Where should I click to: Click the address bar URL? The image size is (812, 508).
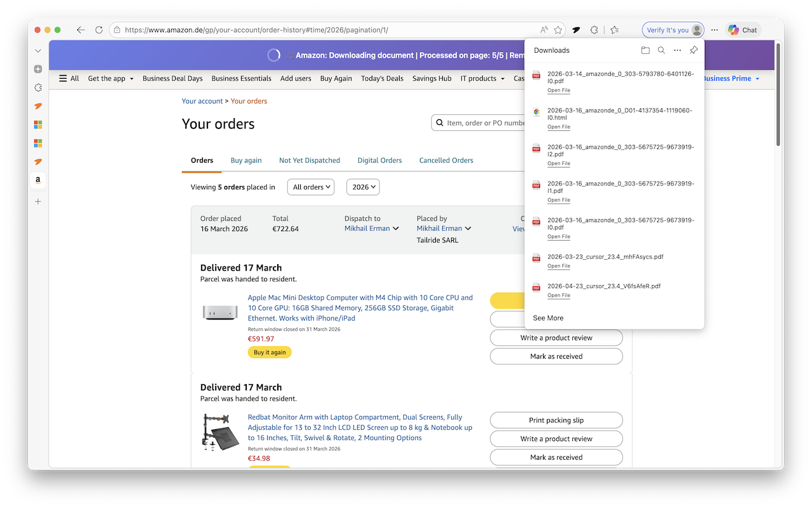pos(256,30)
